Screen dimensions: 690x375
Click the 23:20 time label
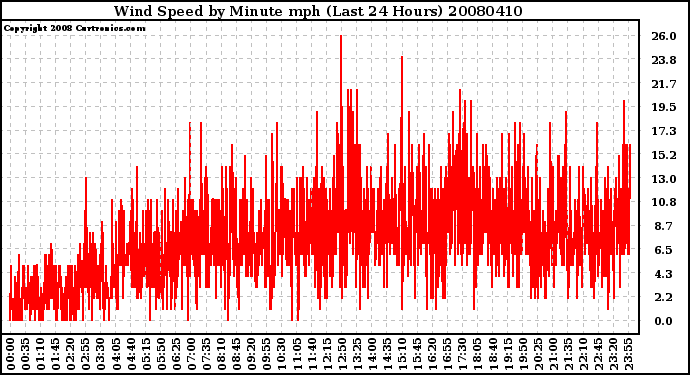[613, 354]
